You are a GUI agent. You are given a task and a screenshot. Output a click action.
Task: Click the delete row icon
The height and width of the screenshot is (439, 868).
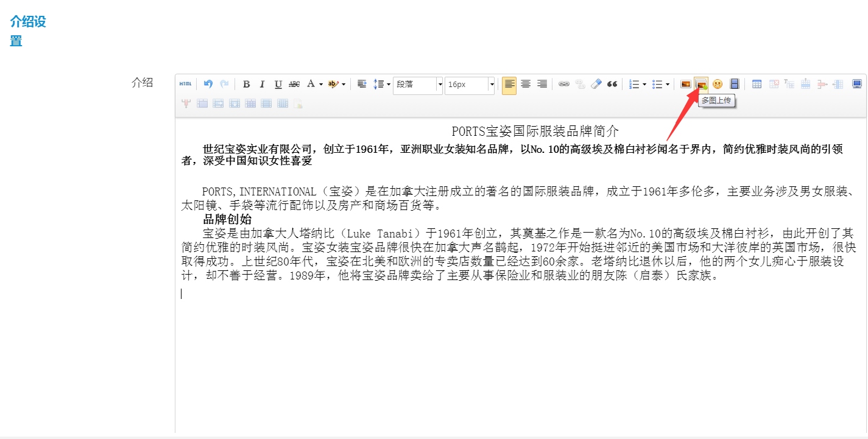pos(822,84)
